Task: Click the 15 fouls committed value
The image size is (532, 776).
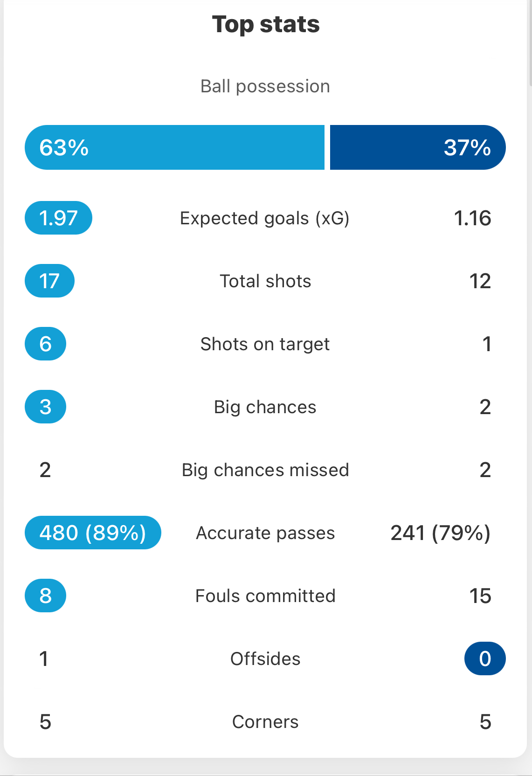Action: (480, 596)
